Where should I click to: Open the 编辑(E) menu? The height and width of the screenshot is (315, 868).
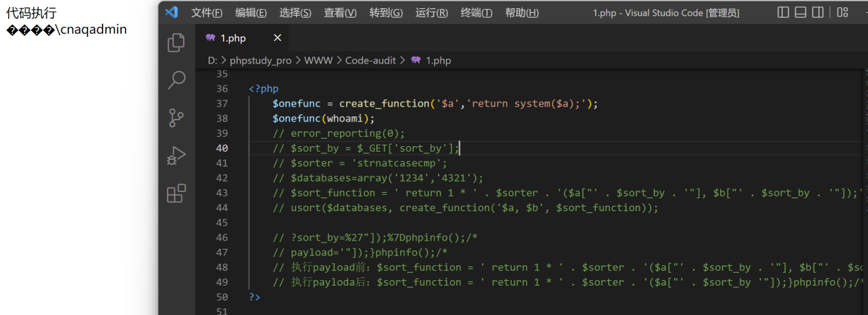251,13
